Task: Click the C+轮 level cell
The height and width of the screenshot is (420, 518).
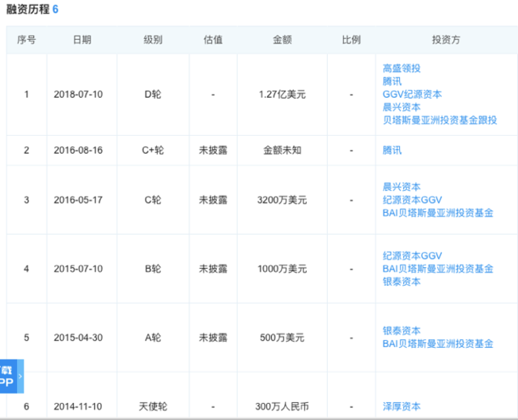Action: pyautogui.click(x=153, y=151)
